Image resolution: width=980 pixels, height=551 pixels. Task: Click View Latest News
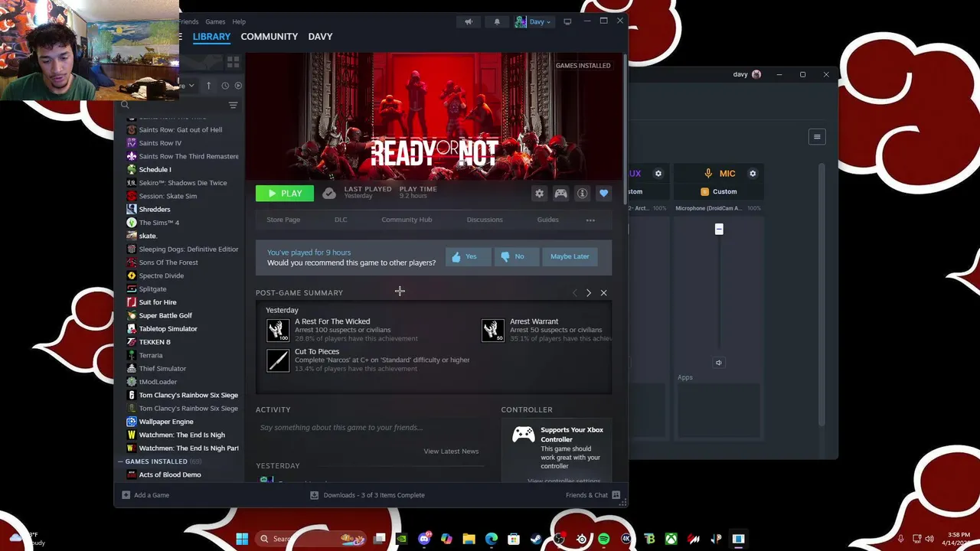point(451,452)
